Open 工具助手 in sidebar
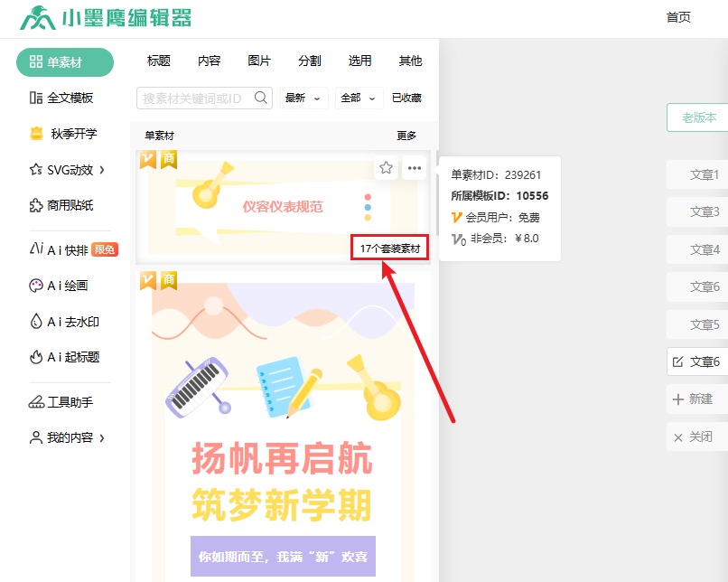The image size is (728, 582). (x=61, y=401)
